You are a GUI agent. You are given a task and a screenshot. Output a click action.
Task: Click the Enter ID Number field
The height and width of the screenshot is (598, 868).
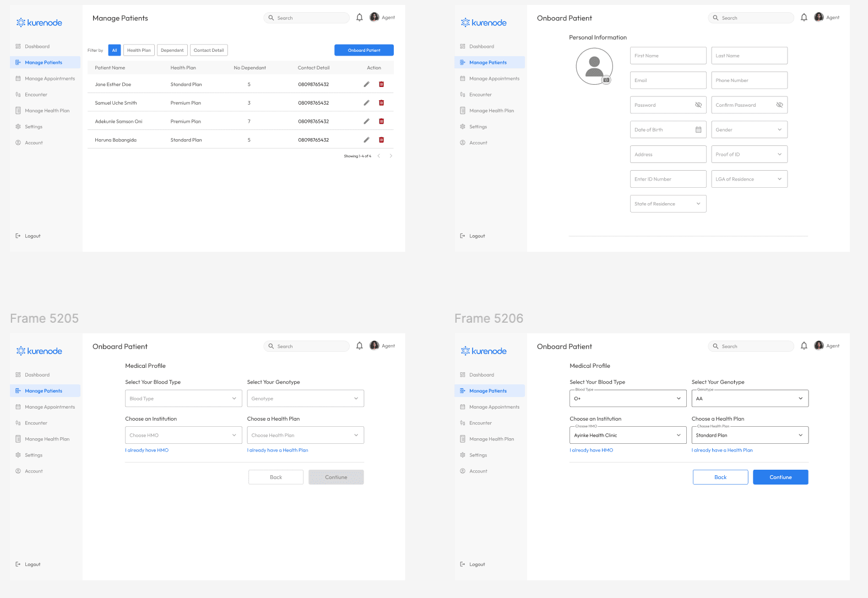point(668,179)
